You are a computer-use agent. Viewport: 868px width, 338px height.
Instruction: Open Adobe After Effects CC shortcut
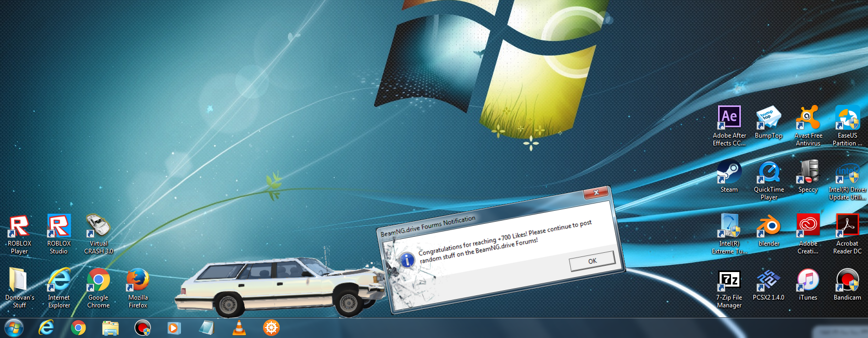[x=729, y=126]
